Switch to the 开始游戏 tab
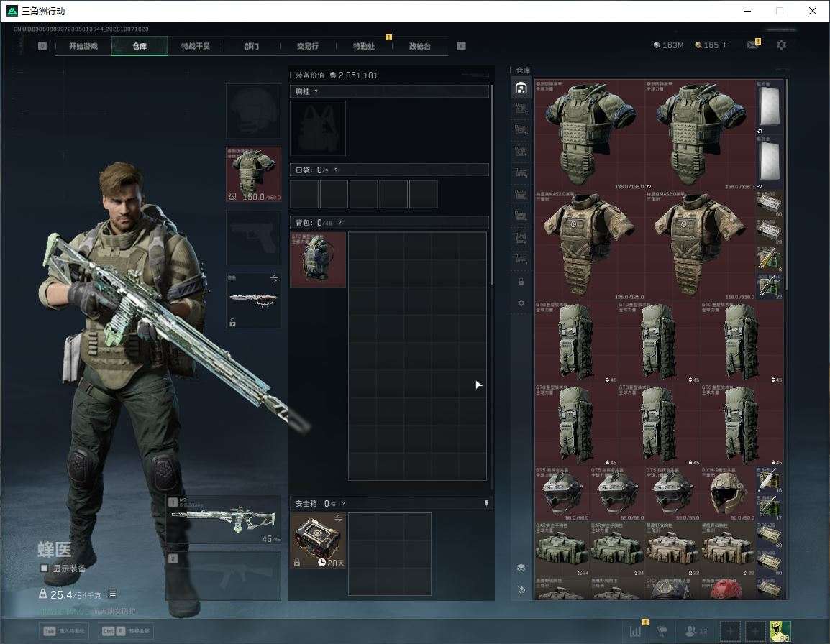This screenshot has width=830, height=644. pos(83,46)
